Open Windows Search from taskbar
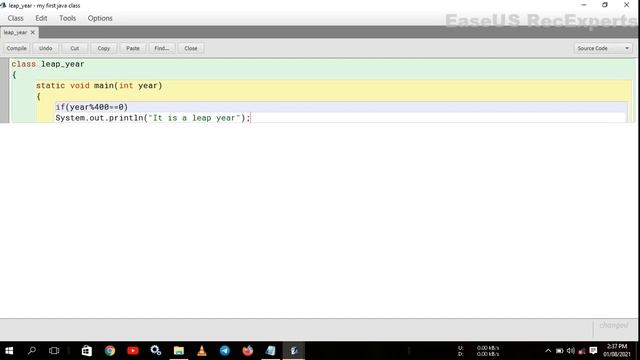Viewport: 640px width, 360px height. coord(31,351)
